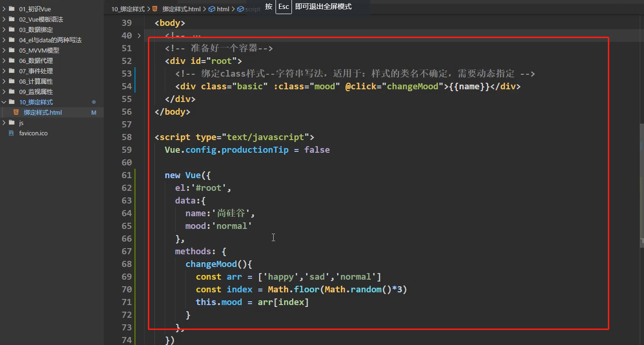This screenshot has height=345, width=644.
Task: Click line number 52 in the gutter
Action: [127, 61]
